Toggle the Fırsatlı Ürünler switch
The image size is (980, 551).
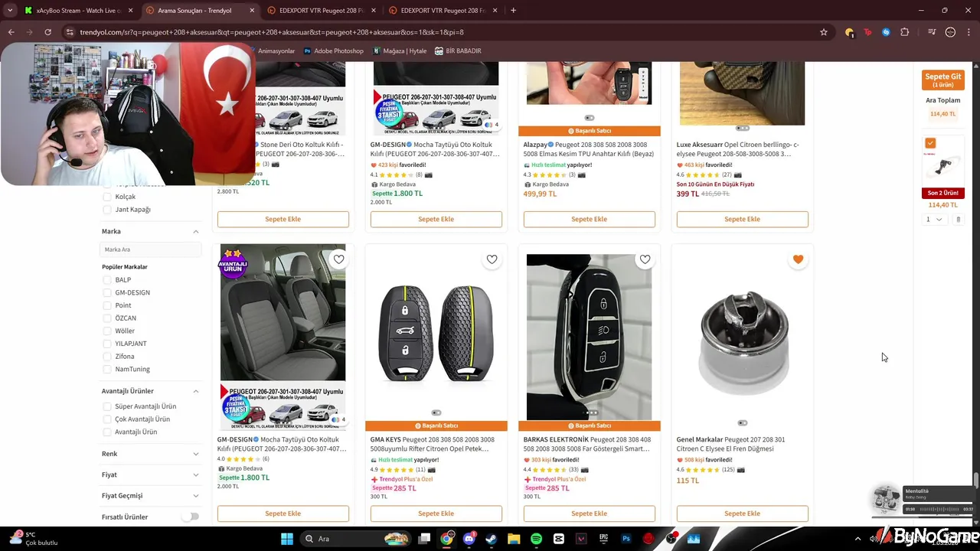click(x=190, y=517)
